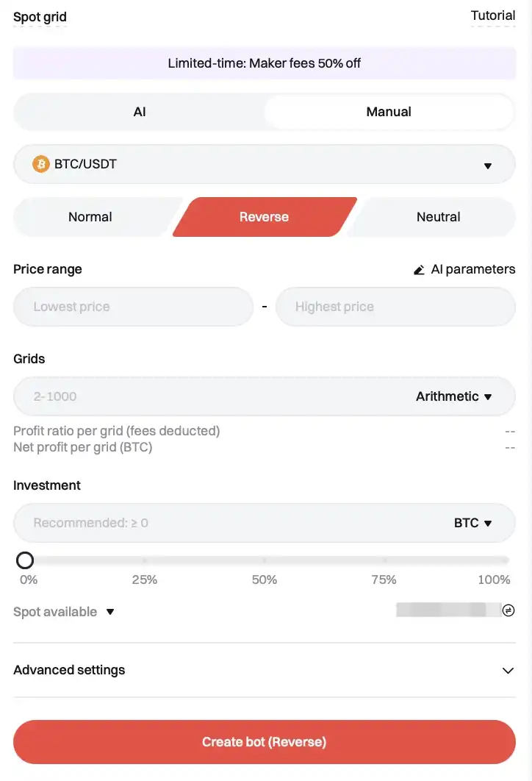Viewport: 532px width, 781px height.
Task: Click the Bitcoin coin icon
Action: coord(41,164)
